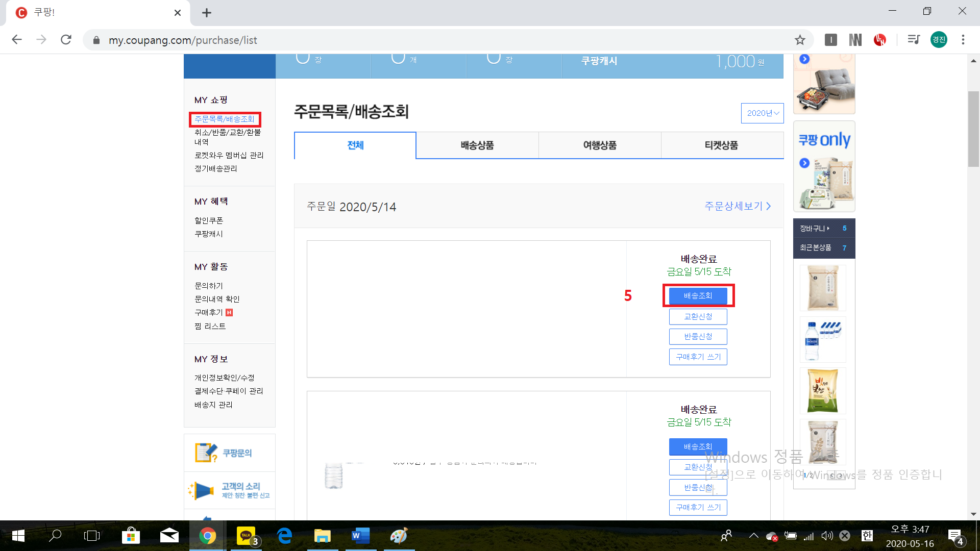980x551 pixels.
Task: Open Microsoft Word in taskbar
Action: click(360, 536)
